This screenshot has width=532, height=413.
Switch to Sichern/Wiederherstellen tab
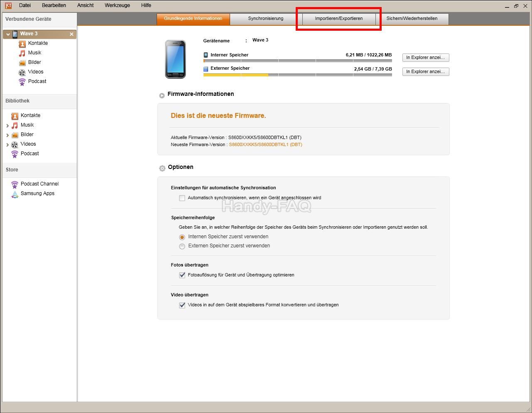412,19
